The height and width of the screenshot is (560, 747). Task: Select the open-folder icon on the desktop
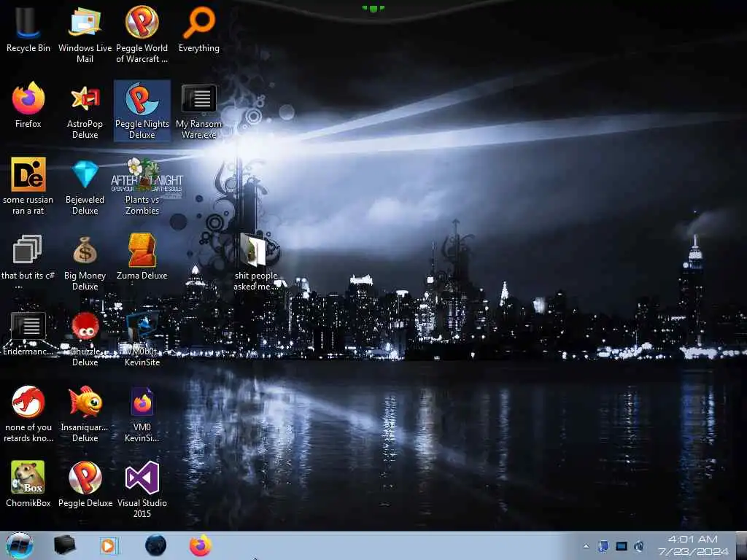click(256, 262)
